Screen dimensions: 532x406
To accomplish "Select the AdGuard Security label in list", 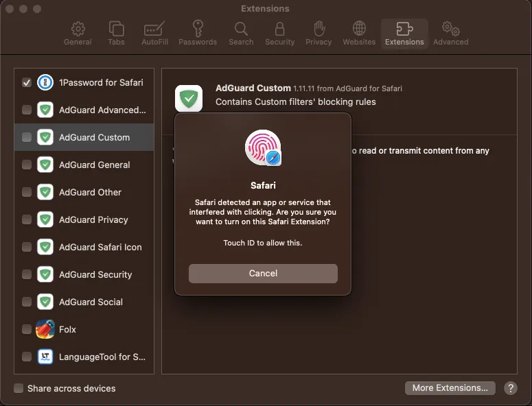I will click(95, 274).
